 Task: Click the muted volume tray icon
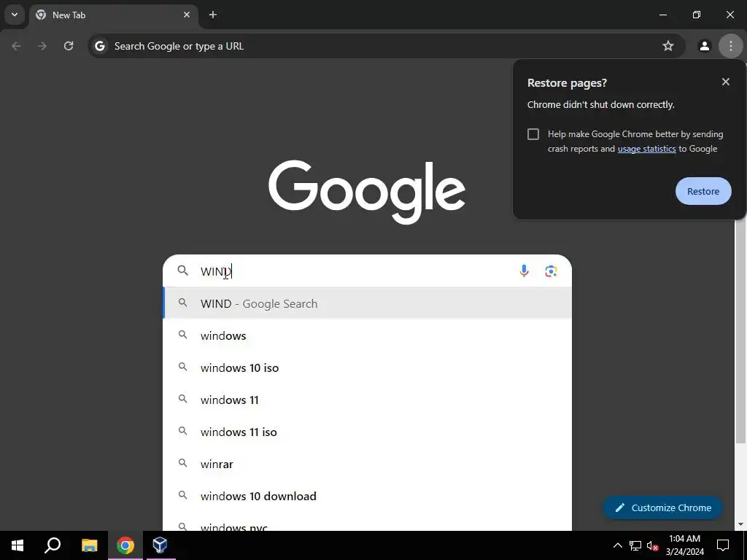(653, 545)
